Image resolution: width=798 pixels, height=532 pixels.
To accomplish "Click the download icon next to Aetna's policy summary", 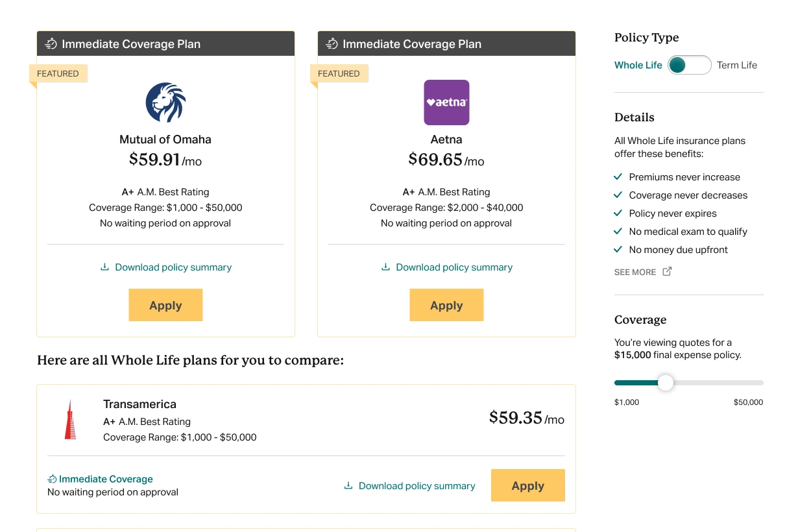I will (x=385, y=267).
